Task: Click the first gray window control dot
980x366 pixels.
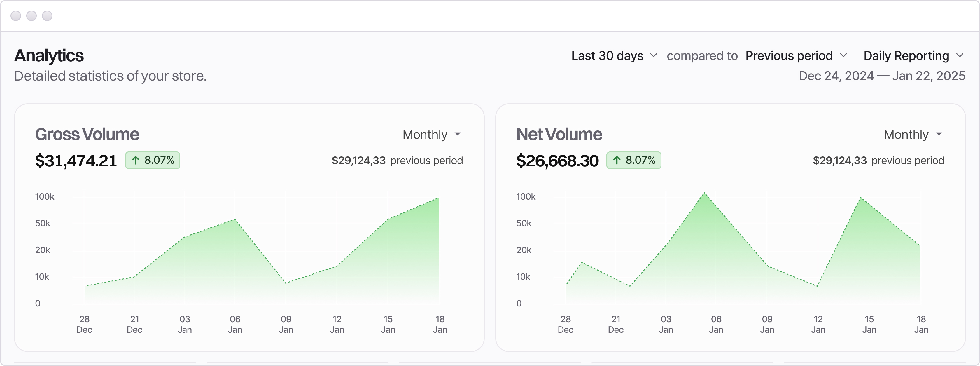Action: pos(15,16)
